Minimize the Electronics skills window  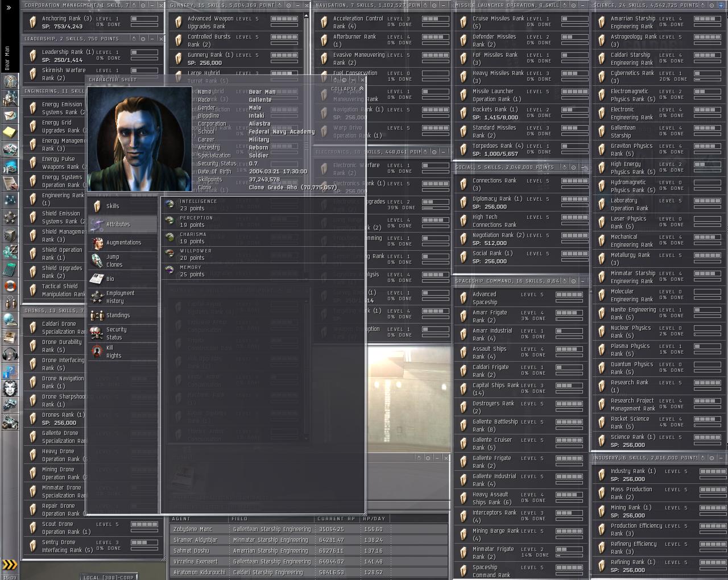click(x=444, y=152)
